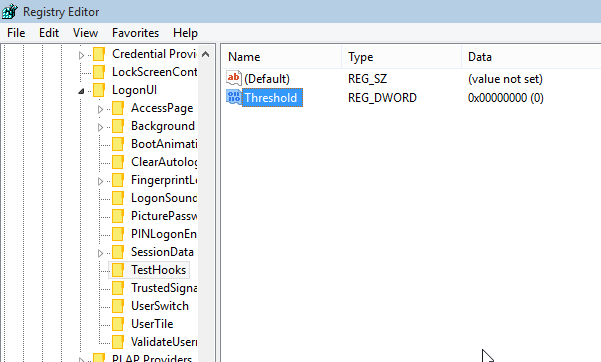Image resolution: width=601 pixels, height=362 pixels.
Task: Select the LogonUI tree key
Action: [x=135, y=90]
